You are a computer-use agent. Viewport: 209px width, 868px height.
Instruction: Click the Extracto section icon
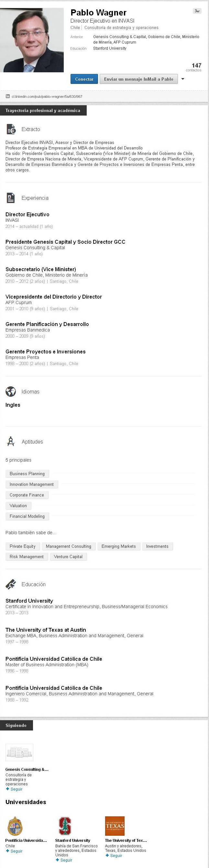tap(11, 129)
